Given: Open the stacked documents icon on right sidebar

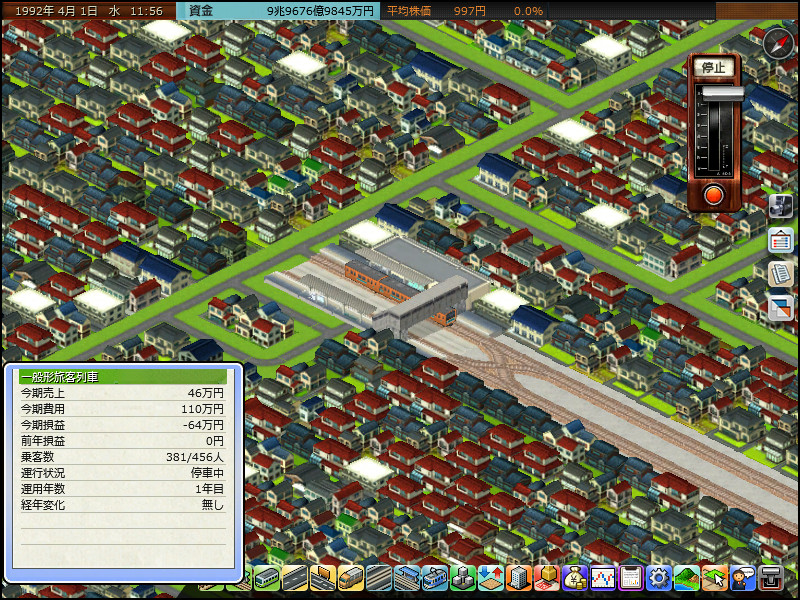Looking at the screenshot, I should 781,274.
